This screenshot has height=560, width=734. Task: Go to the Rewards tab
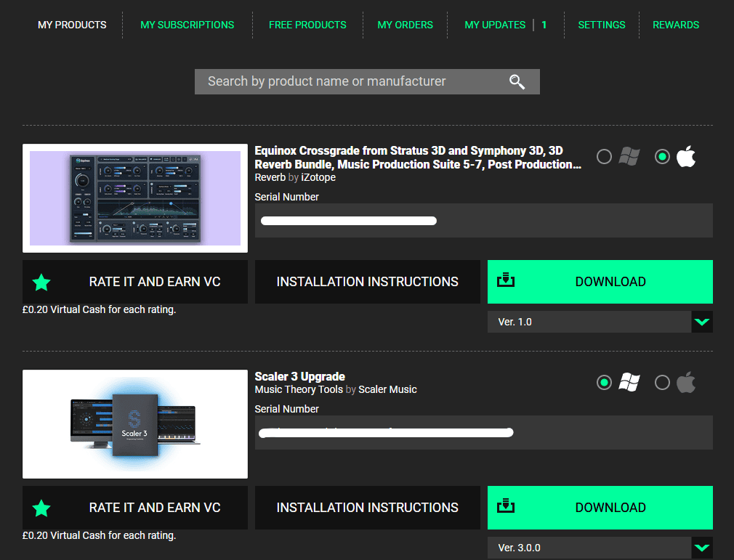(676, 25)
